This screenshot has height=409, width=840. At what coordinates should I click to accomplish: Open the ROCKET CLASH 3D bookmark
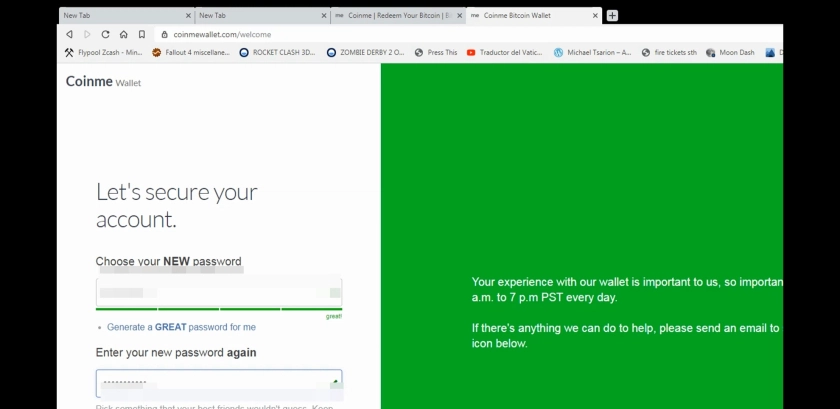pyautogui.click(x=278, y=53)
